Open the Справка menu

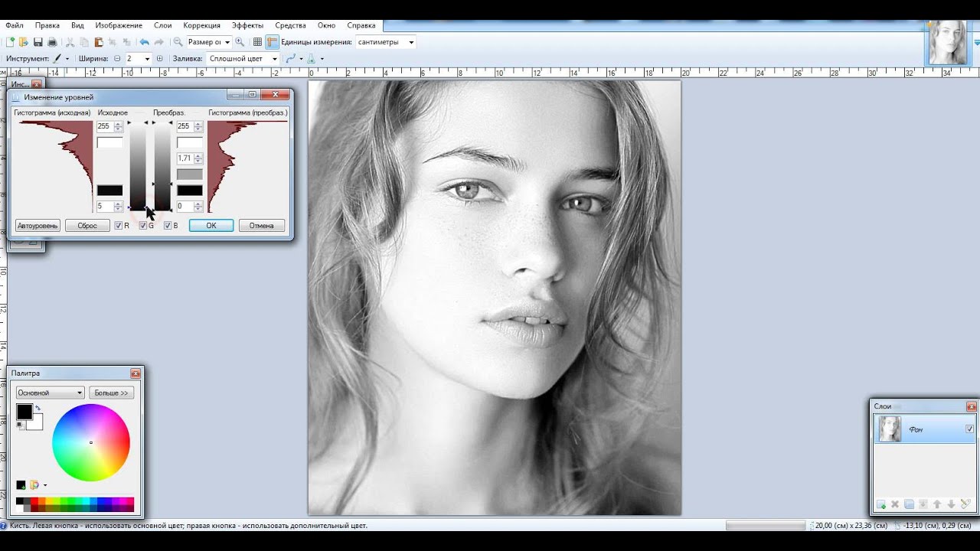tap(361, 25)
